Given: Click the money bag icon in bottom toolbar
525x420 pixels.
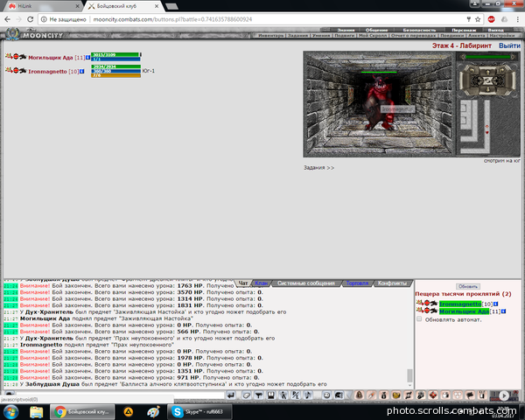Looking at the screenshot, I should click(384, 395).
